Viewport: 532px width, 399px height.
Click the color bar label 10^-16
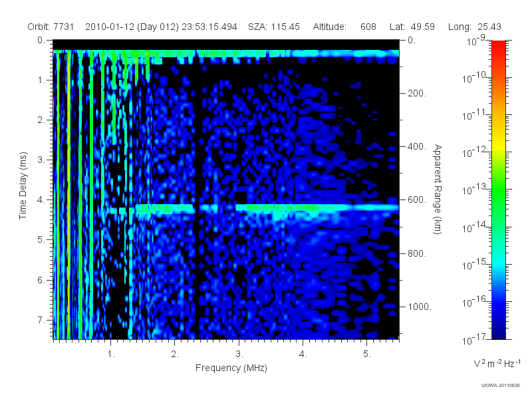474,302
